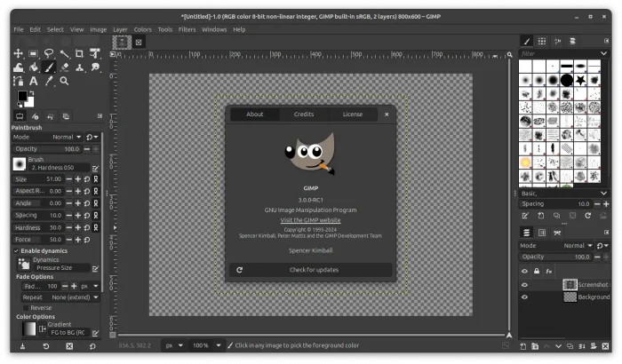This screenshot has height=364, width=622.
Task: Delete the selected layer
Action: (x=605, y=346)
